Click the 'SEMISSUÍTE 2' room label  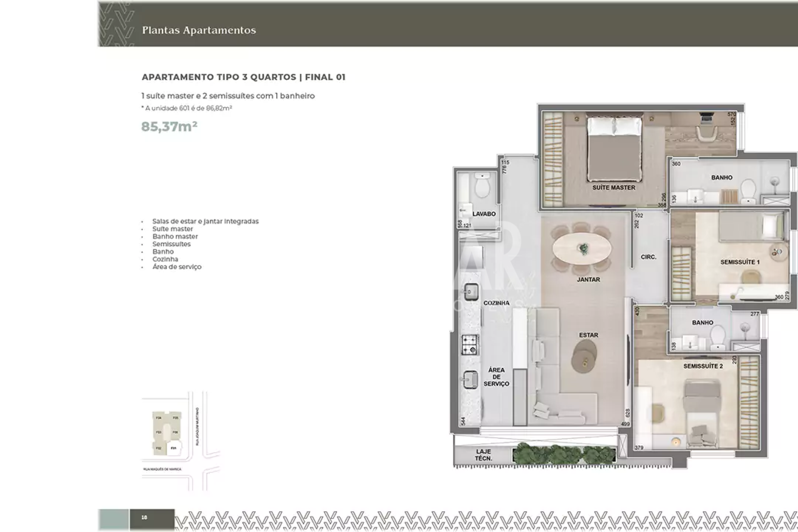703,366
